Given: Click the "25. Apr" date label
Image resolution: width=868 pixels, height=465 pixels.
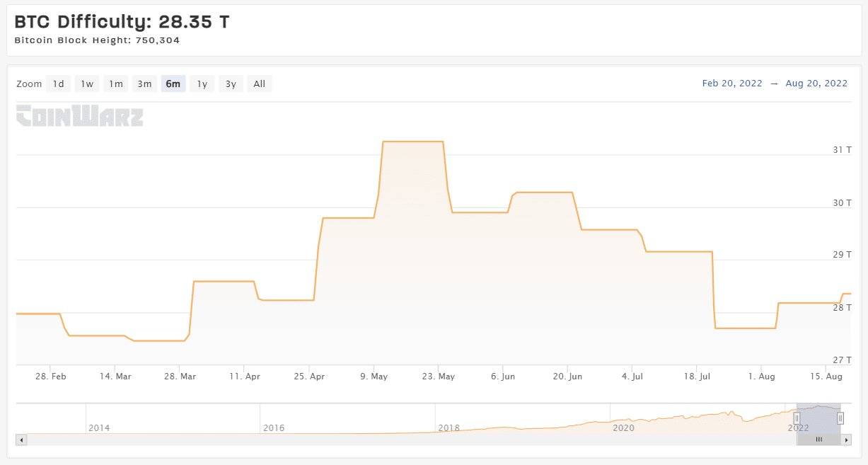Looking at the screenshot, I should (309, 377).
